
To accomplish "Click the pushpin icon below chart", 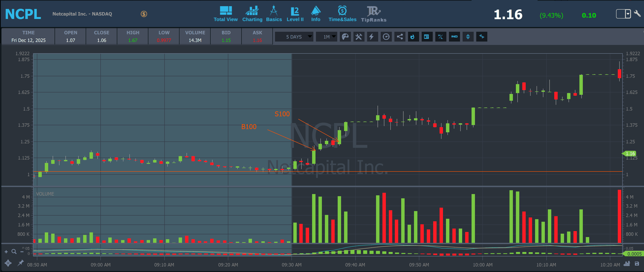I will point(20,263).
